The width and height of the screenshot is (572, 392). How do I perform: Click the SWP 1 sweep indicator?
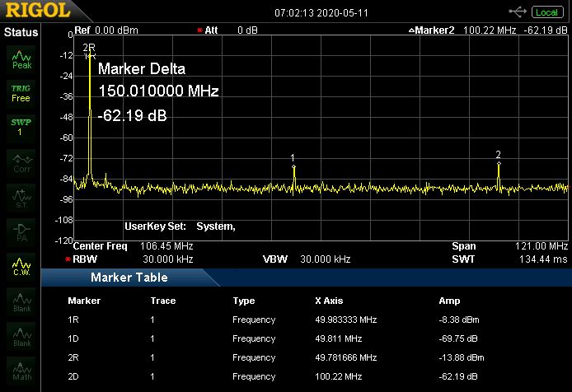click(x=21, y=127)
